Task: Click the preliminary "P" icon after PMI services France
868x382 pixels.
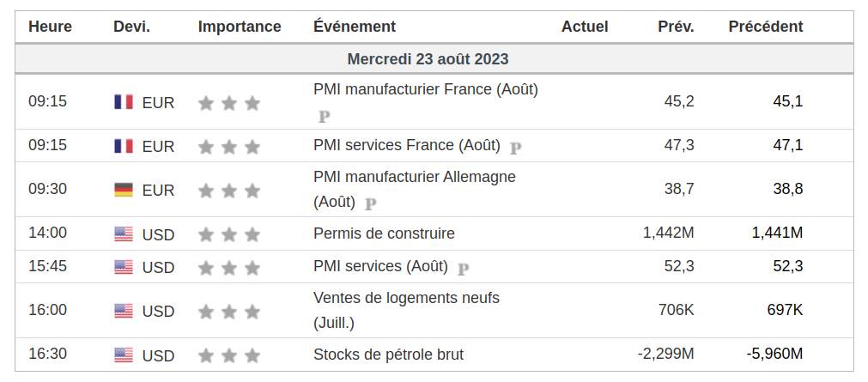Action: click(516, 148)
